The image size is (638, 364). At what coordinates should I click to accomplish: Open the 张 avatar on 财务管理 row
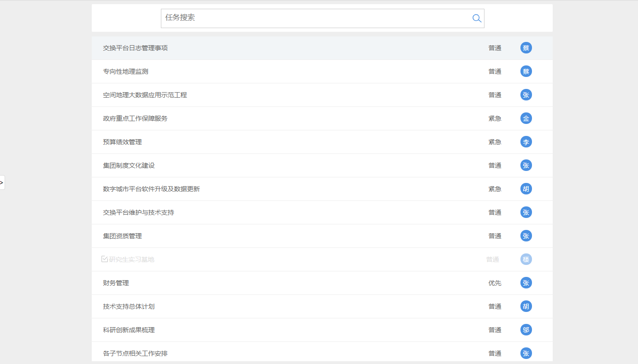click(526, 283)
